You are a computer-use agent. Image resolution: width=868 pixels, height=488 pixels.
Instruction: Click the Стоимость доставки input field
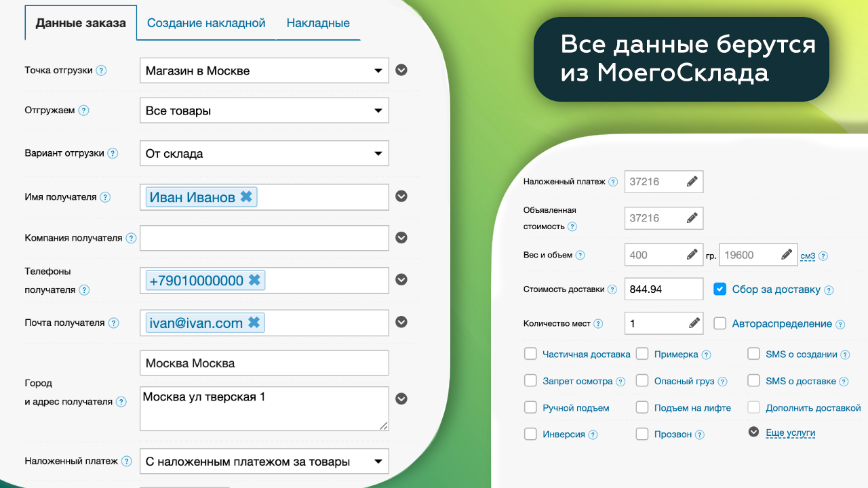pos(663,289)
